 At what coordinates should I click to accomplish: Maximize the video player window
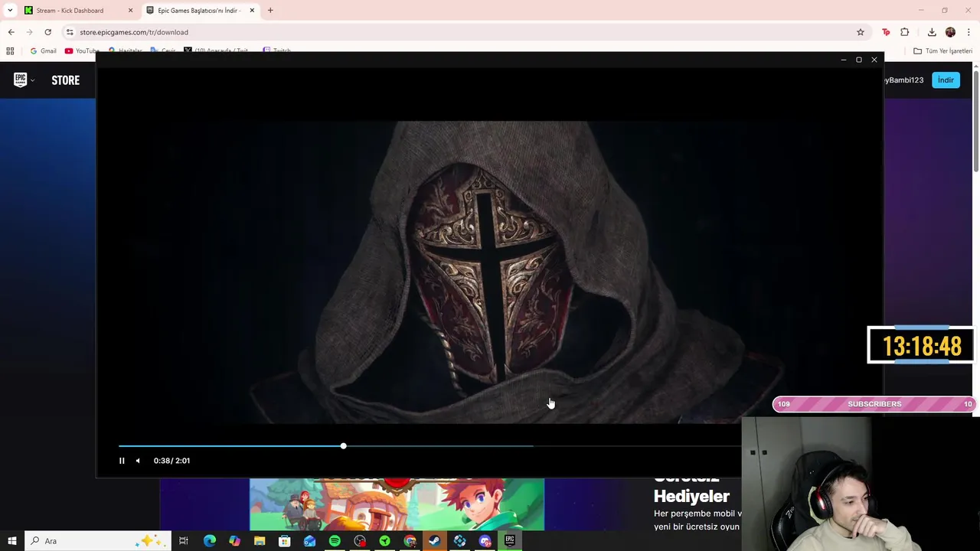[x=859, y=60]
